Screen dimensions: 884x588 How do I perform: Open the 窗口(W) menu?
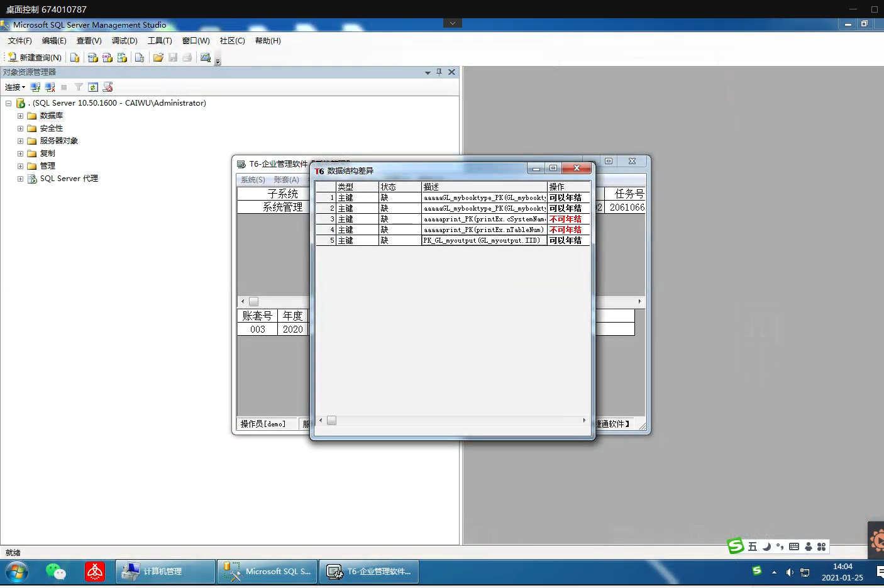(x=196, y=41)
